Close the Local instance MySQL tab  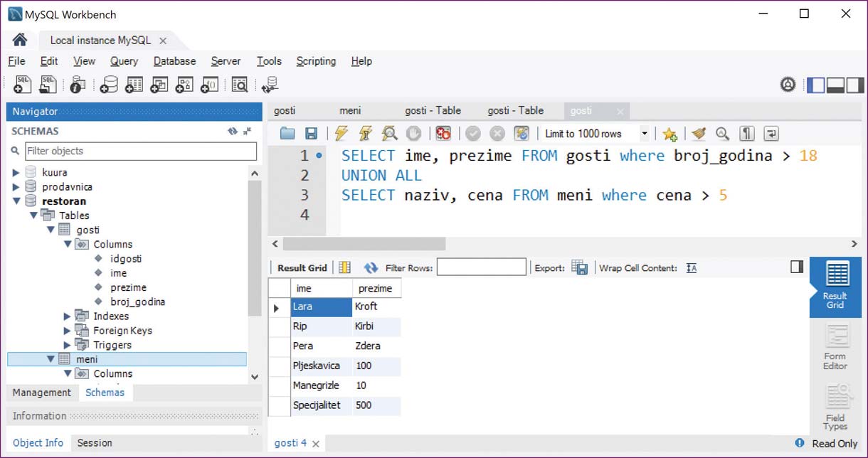[163, 41]
